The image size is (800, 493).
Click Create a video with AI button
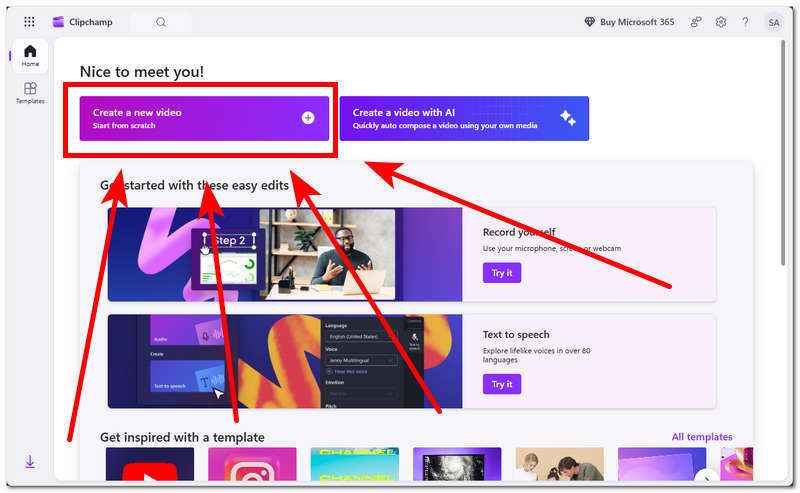[464, 118]
